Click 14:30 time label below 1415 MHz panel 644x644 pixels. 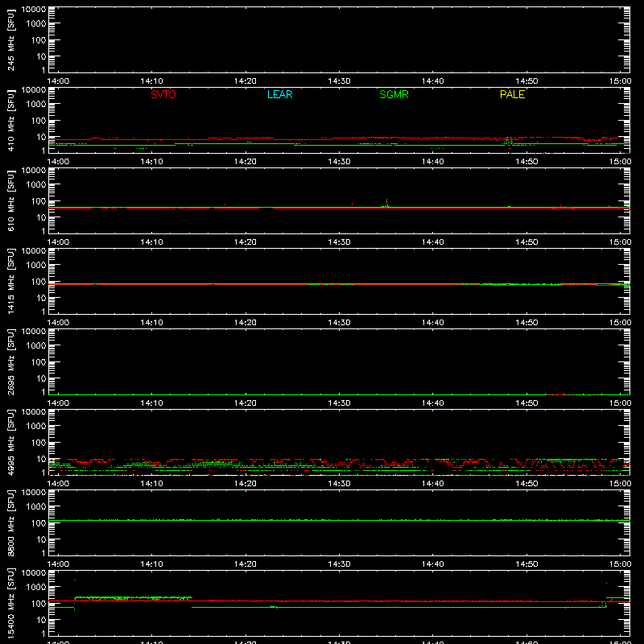(339, 323)
